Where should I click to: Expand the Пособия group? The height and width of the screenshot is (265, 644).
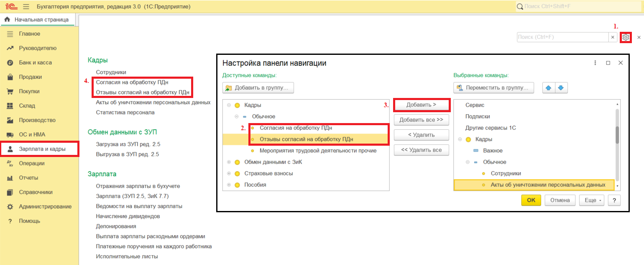tap(229, 185)
